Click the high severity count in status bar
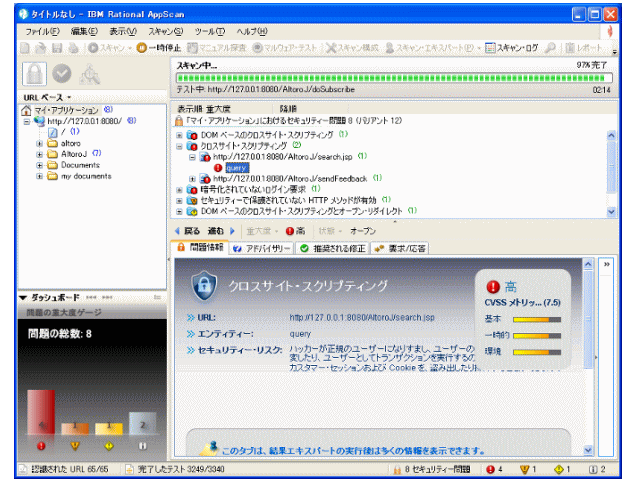Image resolution: width=640 pixels, height=480 pixels. click(x=494, y=468)
